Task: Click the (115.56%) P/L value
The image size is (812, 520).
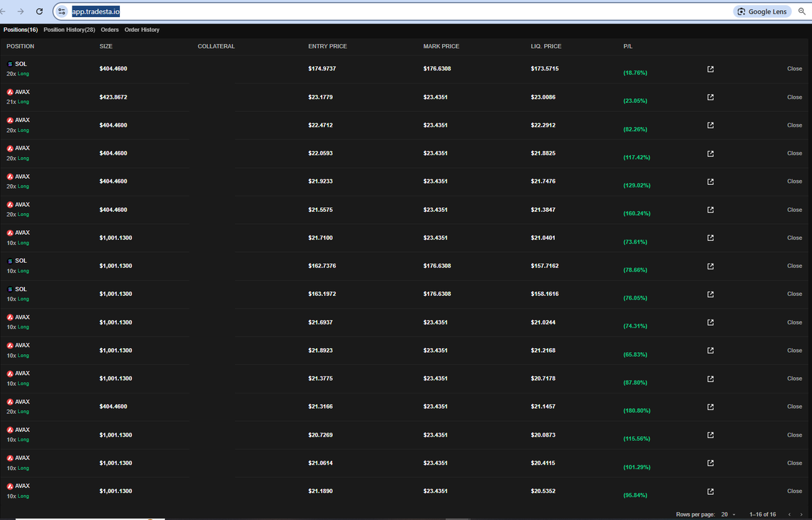Action: [x=637, y=439]
